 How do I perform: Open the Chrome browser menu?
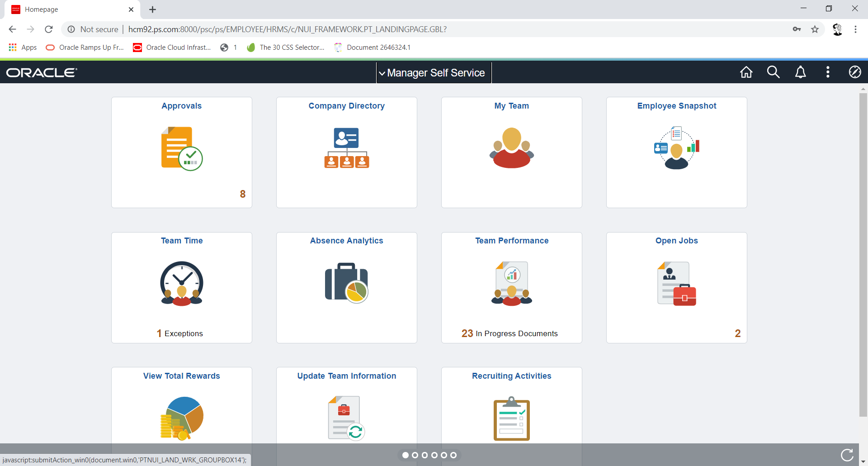(x=855, y=29)
